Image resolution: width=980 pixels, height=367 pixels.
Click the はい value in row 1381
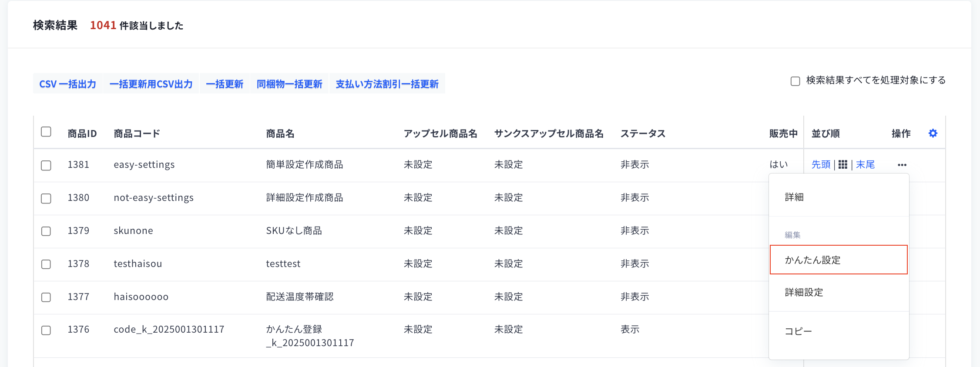[x=779, y=164]
